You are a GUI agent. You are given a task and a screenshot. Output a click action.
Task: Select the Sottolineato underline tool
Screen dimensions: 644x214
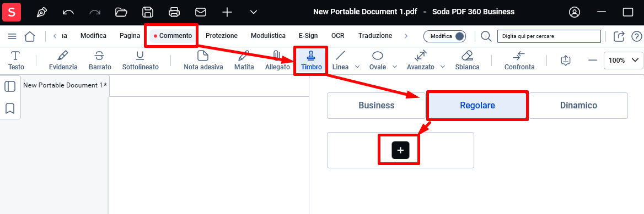141,61
